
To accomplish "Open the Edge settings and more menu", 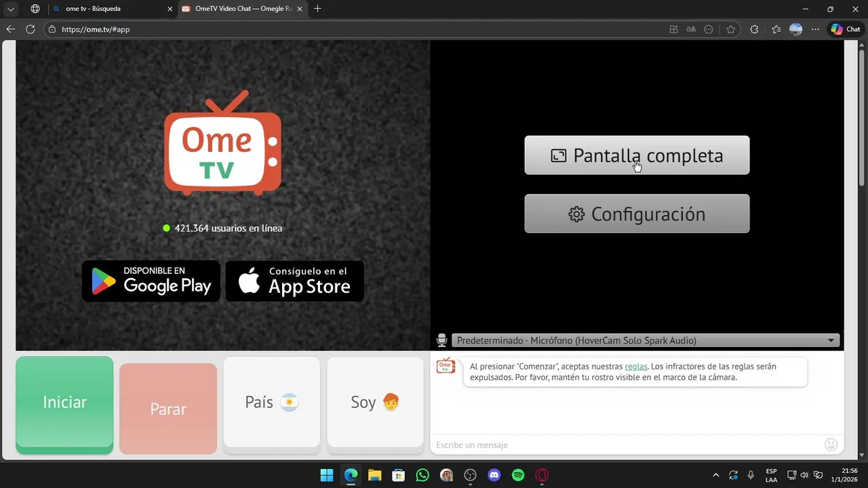I will click(815, 29).
